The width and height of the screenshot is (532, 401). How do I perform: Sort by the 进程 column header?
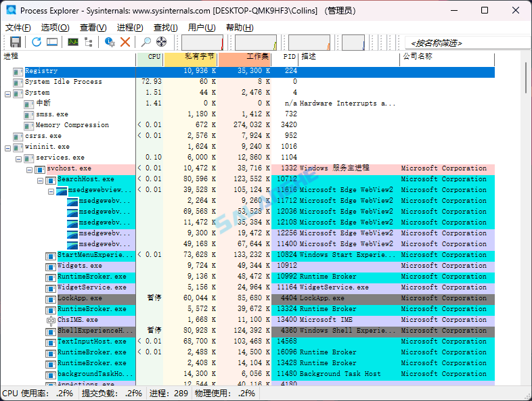(69, 60)
